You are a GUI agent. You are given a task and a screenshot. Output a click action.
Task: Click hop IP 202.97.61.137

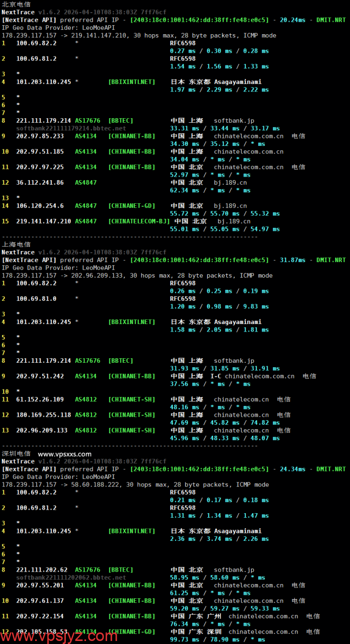click(40, 601)
